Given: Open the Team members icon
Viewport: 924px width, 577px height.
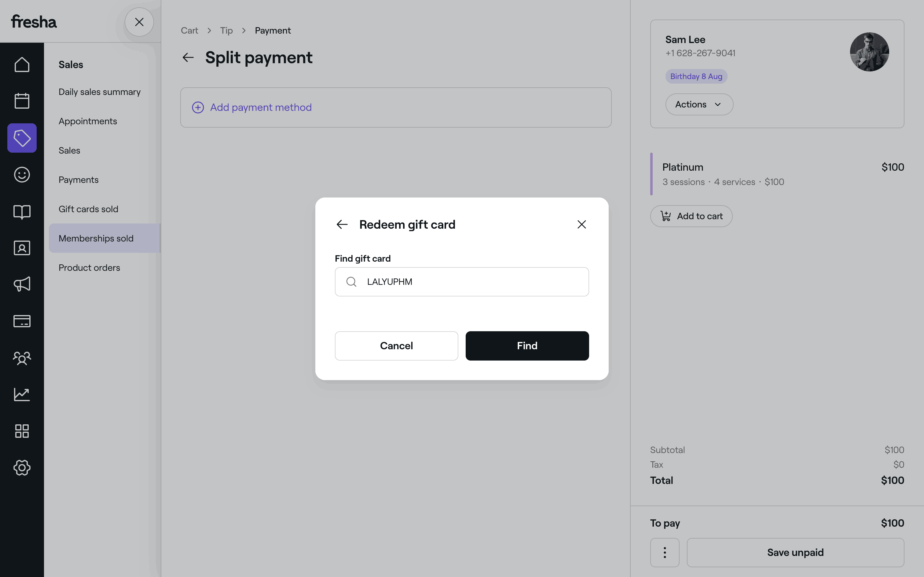Looking at the screenshot, I should point(22,358).
